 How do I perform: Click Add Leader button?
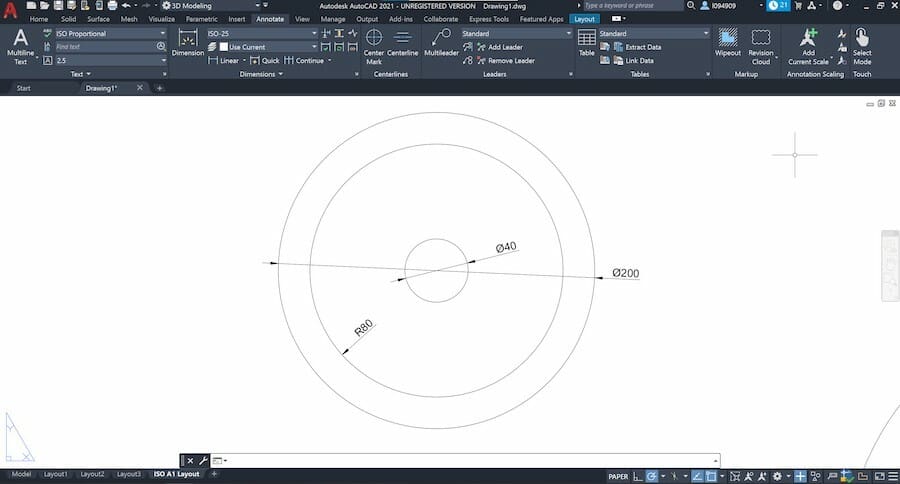coord(499,47)
